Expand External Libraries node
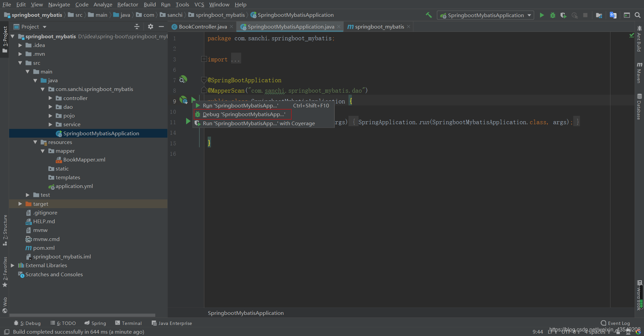This screenshot has height=336, width=644. pyautogui.click(x=12, y=266)
